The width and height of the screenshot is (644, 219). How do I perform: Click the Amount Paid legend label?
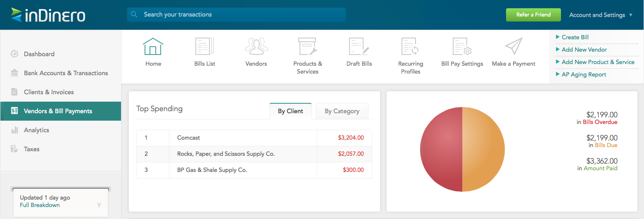pos(601,168)
